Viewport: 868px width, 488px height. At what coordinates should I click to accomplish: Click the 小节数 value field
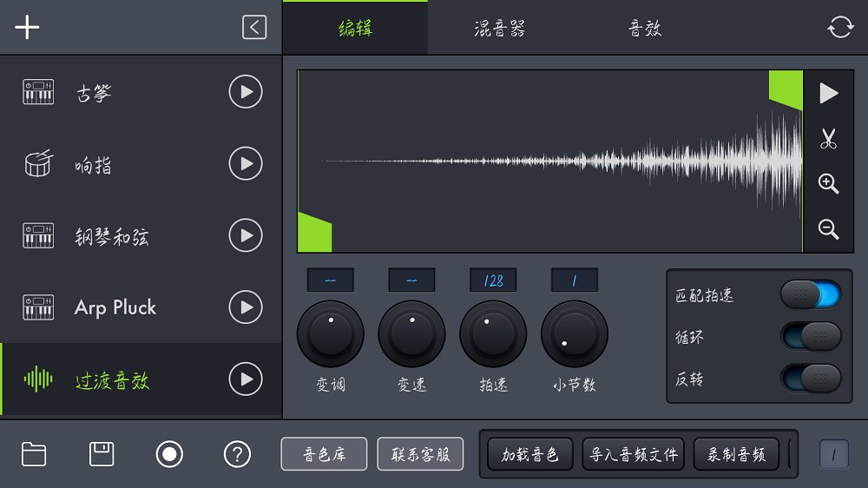(x=575, y=280)
